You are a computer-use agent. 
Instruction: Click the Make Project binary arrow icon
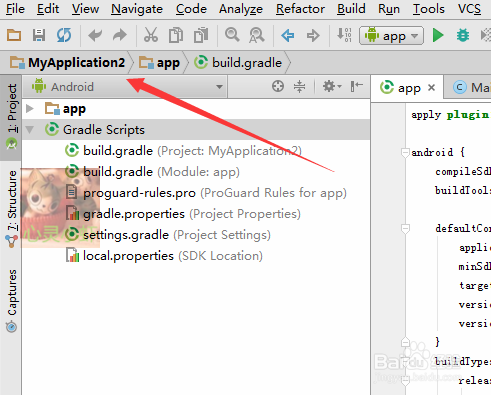point(344,35)
